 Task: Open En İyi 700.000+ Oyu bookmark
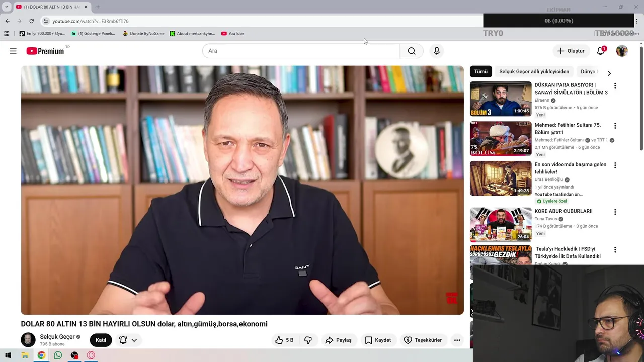point(42,34)
